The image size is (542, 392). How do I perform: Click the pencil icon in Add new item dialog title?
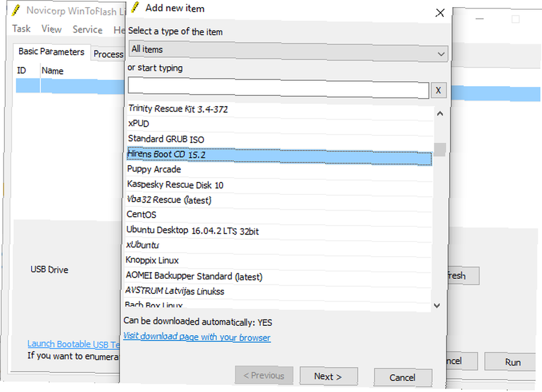point(135,7)
